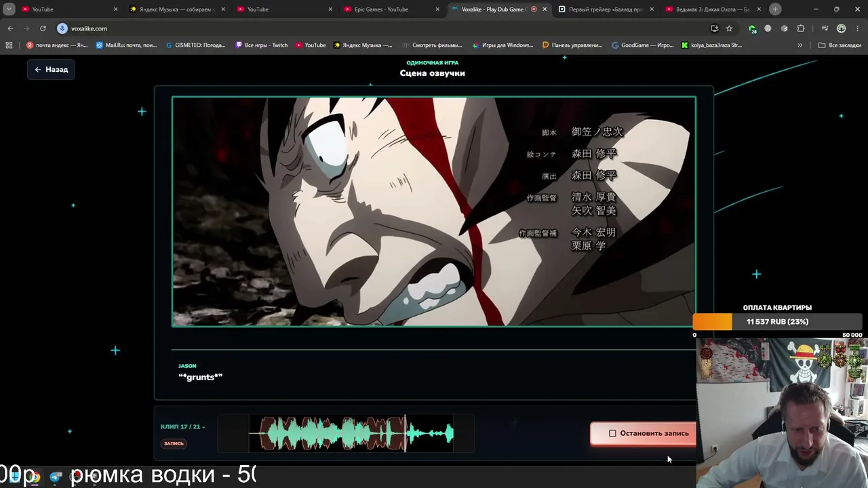Open the Игры для Windows bookmark
Image resolution: width=868 pixels, height=488 pixels.
pos(502,45)
